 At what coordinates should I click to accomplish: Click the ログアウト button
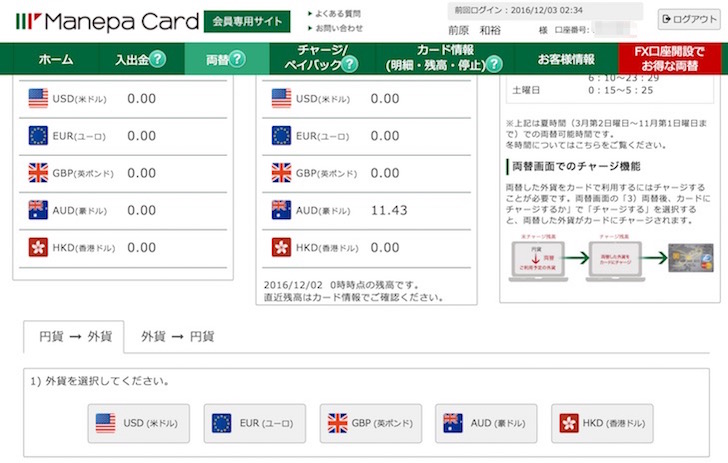click(x=689, y=19)
